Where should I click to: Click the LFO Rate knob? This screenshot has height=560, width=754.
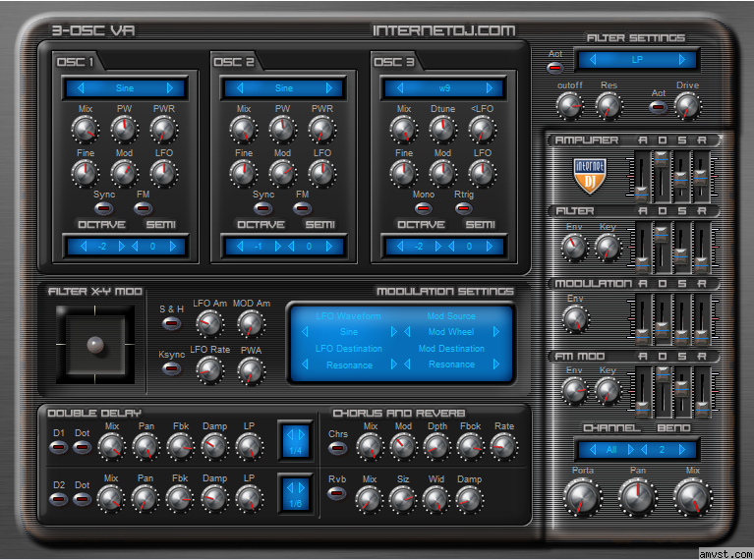pos(209,370)
